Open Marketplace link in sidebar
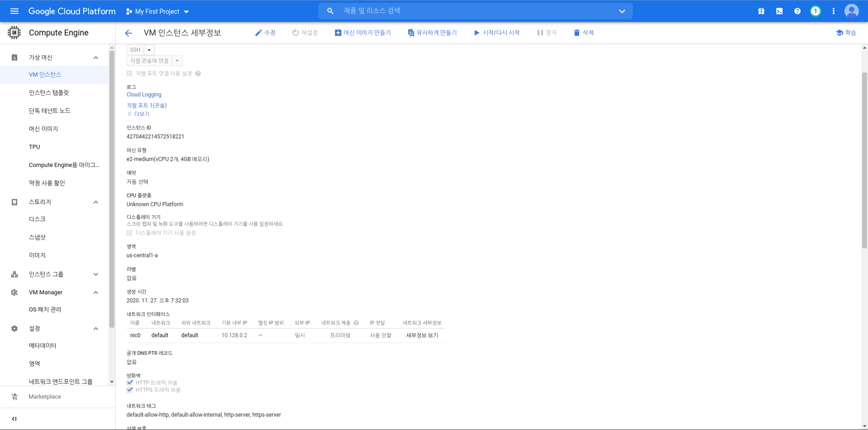This screenshot has height=430, width=868. tap(45, 397)
